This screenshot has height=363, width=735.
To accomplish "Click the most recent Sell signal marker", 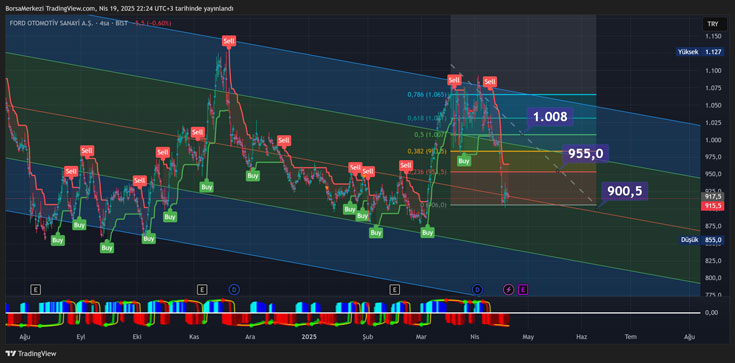I will 490,82.
